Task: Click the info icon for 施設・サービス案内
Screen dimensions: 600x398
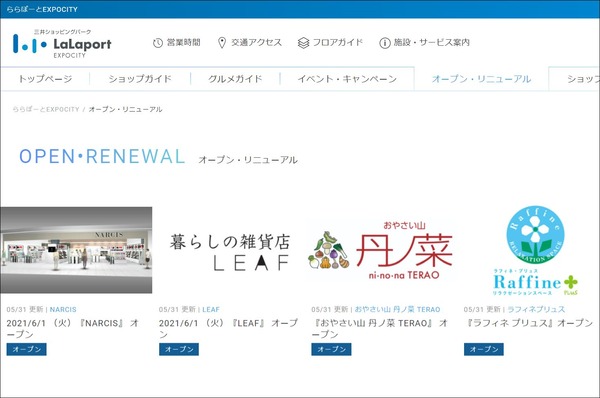Action: pos(385,43)
